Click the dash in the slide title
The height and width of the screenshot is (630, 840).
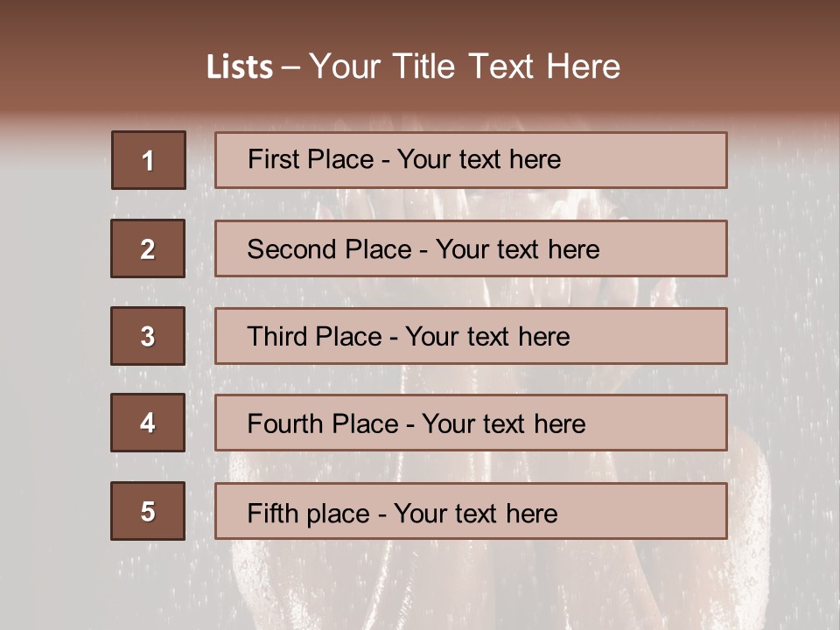coord(290,67)
